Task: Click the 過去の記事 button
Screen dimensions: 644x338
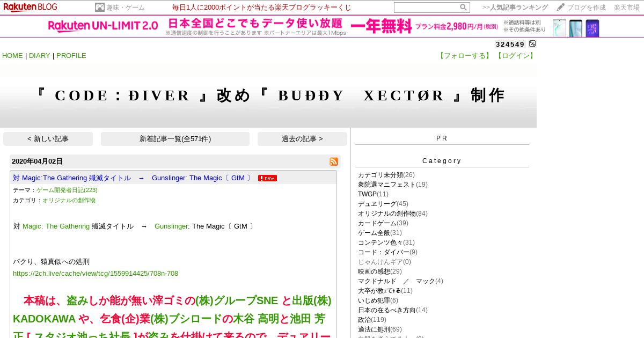Action: tap(302, 139)
